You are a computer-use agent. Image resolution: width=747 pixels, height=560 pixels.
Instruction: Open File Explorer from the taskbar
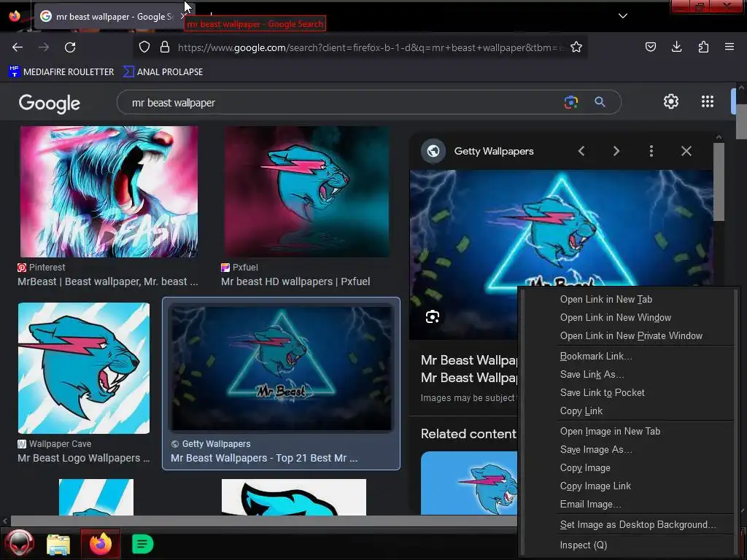point(58,544)
